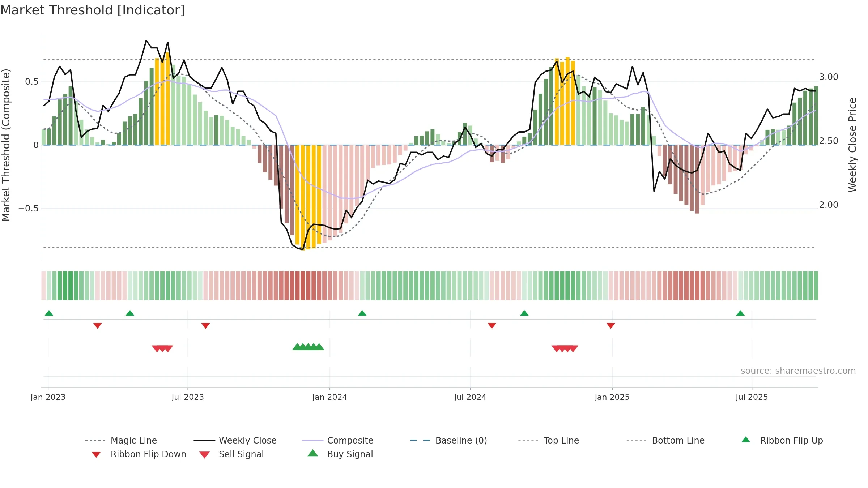Click the ribbon flip up marker at Jan 2023
The height and width of the screenshot is (488, 868).
49,313
